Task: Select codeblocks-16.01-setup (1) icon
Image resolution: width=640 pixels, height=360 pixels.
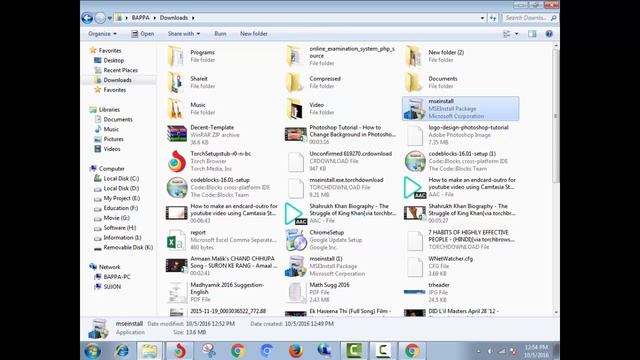Action: [x=415, y=161]
